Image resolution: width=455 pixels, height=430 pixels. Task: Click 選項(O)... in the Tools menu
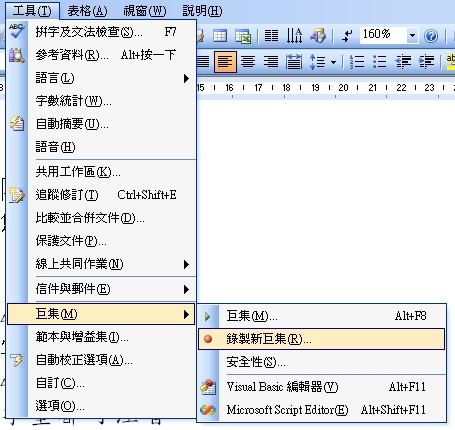pyautogui.click(x=101, y=406)
